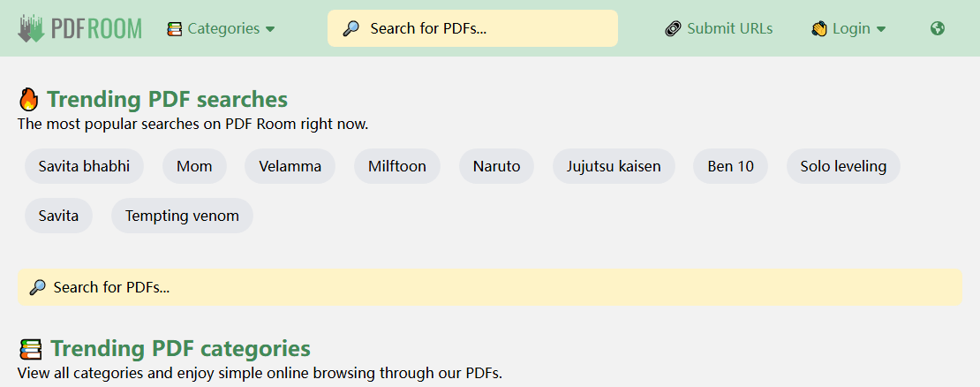Focus the wide Search for PDFs bar
Viewport: 980px width, 387px height.
coord(490,287)
